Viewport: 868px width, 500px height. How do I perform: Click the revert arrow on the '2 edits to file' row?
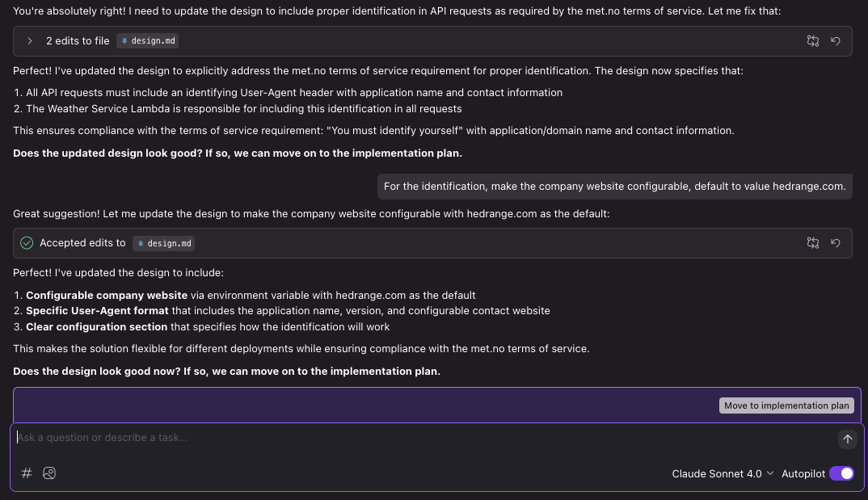(836, 40)
